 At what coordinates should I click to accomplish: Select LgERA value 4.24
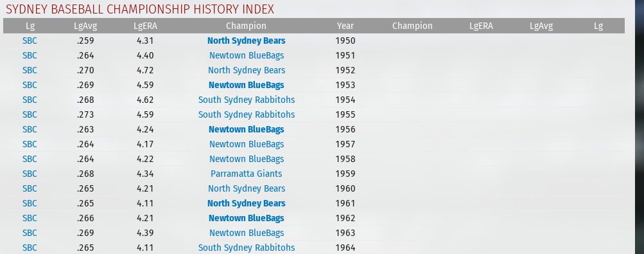[x=145, y=129]
